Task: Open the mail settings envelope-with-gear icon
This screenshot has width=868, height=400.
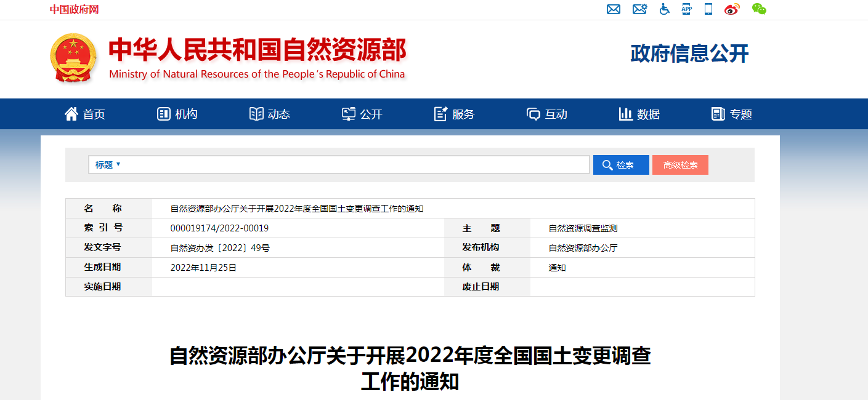Action: coord(639,9)
